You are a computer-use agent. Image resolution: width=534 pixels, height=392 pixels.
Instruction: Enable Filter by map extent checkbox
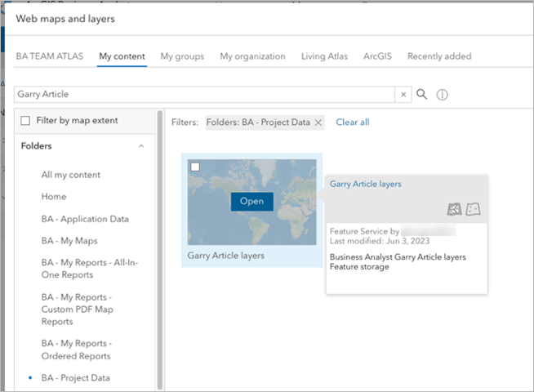pyautogui.click(x=25, y=121)
